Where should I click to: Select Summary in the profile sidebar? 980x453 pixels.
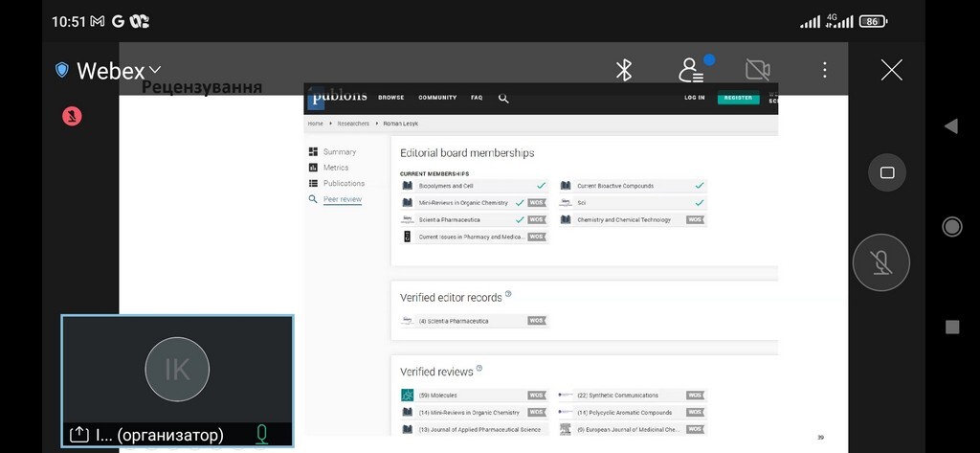(340, 152)
